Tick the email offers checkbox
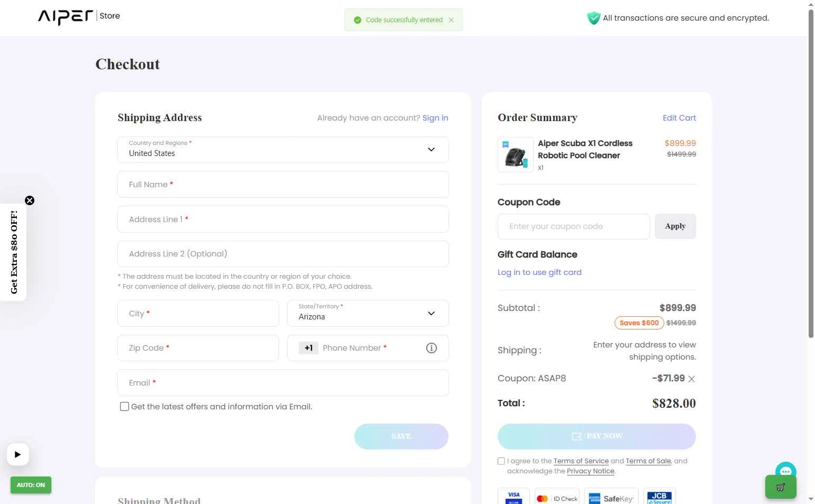Screen dimensions: 815x504 [124, 407]
